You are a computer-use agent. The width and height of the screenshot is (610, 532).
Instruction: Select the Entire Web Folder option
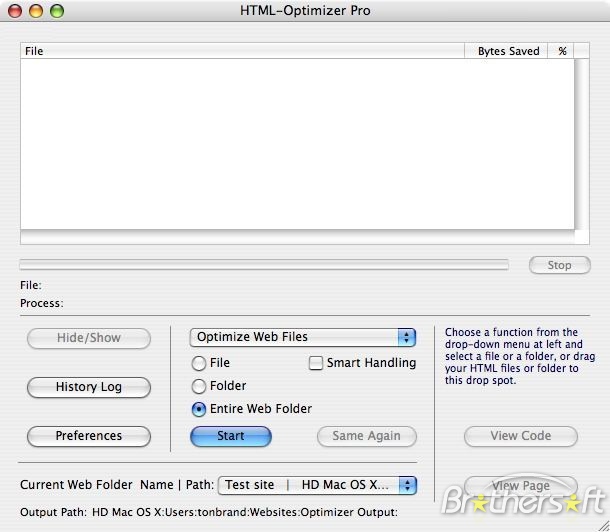[x=199, y=409]
